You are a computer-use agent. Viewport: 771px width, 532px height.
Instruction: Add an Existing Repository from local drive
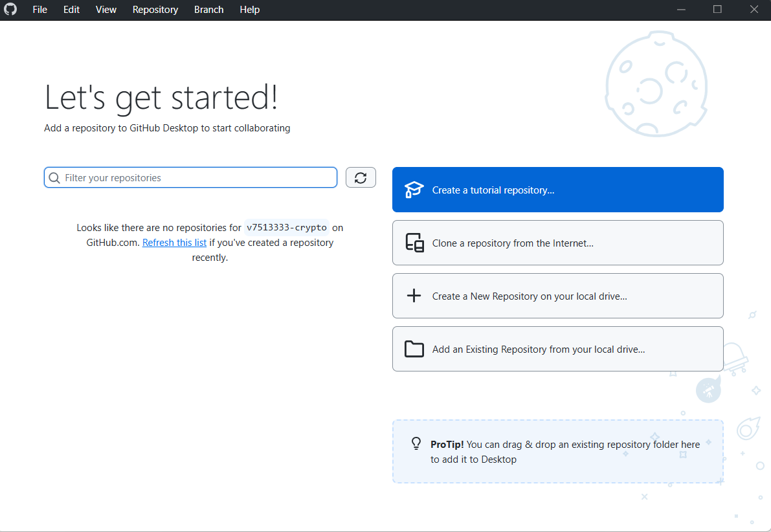[557, 349]
